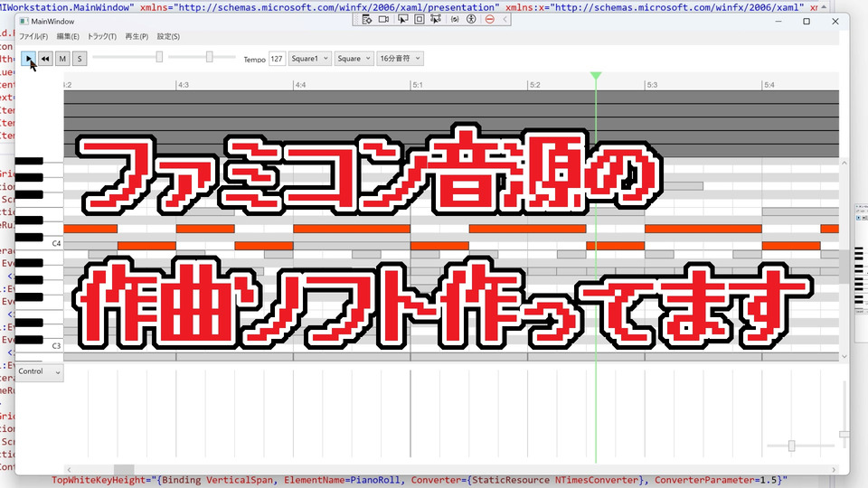Click the first slider handle beside the S button
The image size is (868, 488).
point(159,56)
